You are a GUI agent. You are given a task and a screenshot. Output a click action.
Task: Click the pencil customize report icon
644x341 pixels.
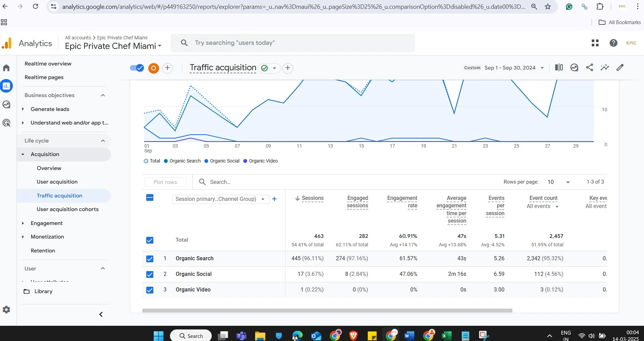click(x=620, y=68)
